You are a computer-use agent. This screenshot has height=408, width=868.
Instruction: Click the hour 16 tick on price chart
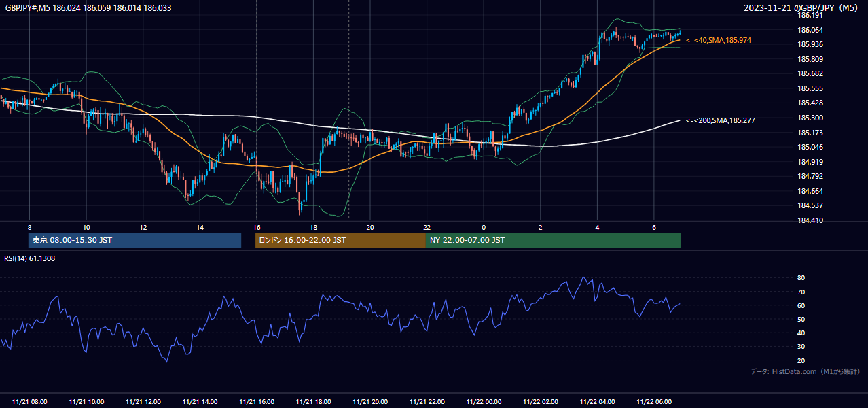pyautogui.click(x=257, y=227)
